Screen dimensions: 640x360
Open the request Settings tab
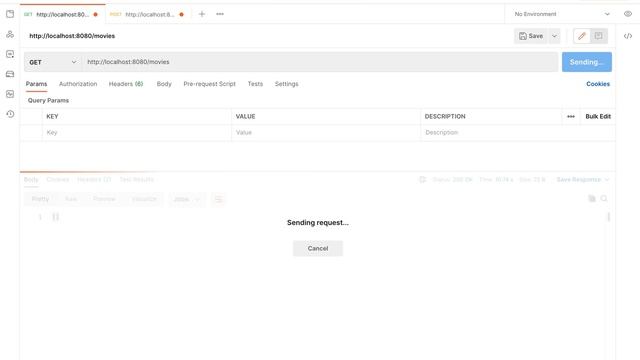[x=287, y=84]
